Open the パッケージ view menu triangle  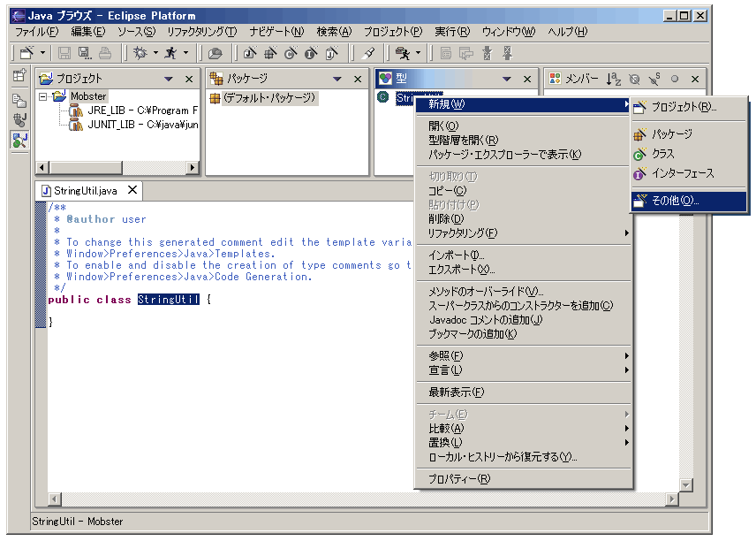337,79
